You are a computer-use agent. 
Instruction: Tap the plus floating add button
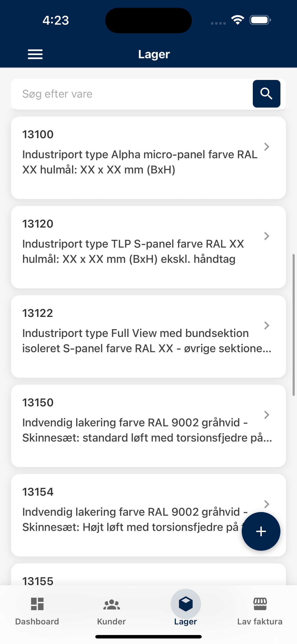(261, 531)
